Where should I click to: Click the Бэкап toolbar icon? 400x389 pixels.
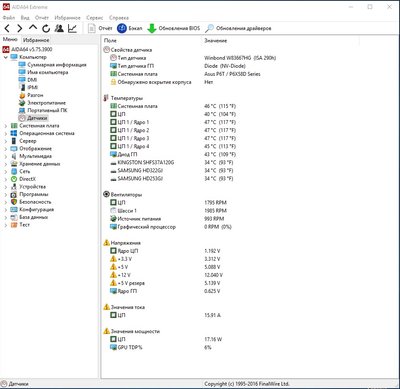130,28
